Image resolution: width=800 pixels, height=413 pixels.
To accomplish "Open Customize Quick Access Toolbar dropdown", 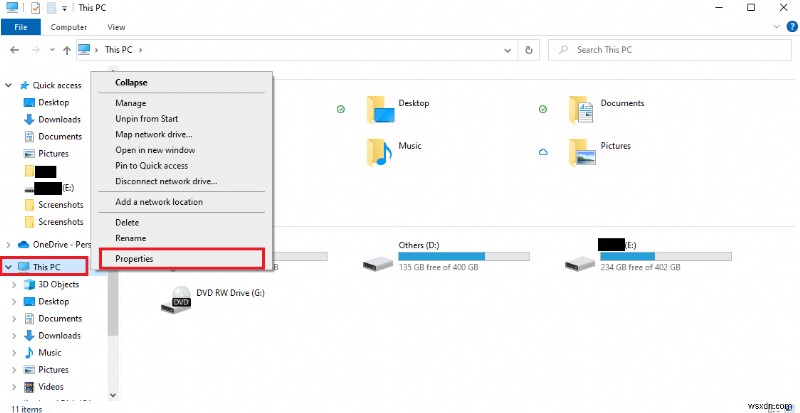I will pos(64,8).
